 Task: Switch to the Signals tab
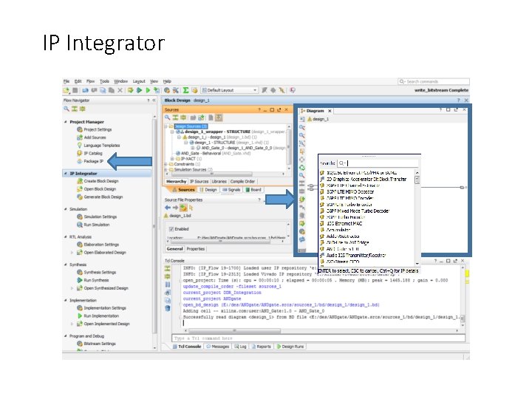click(231, 190)
